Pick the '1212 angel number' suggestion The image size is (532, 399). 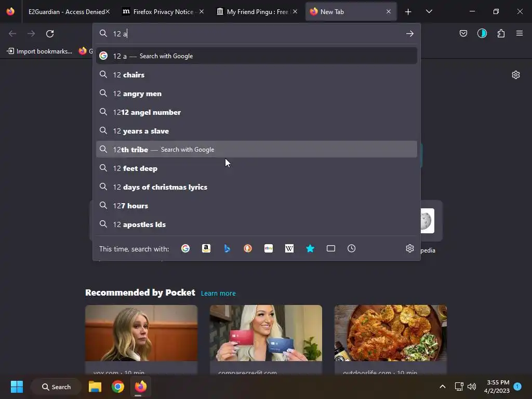coord(257,112)
